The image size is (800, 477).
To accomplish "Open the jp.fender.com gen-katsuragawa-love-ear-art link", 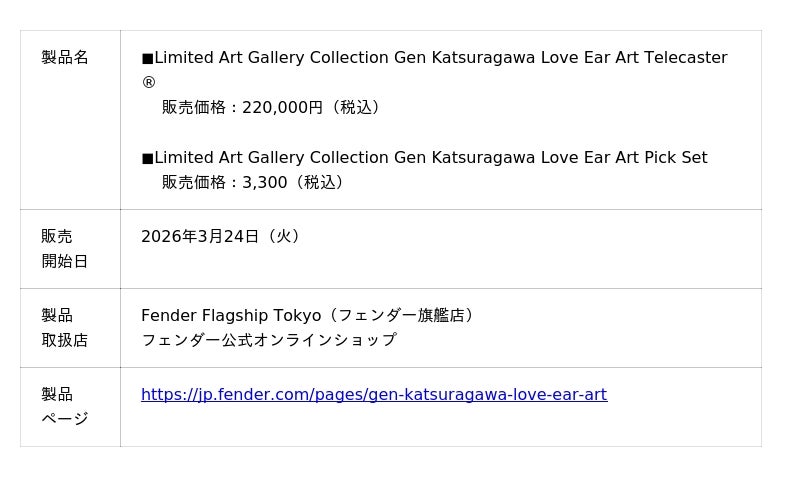I will point(374,395).
